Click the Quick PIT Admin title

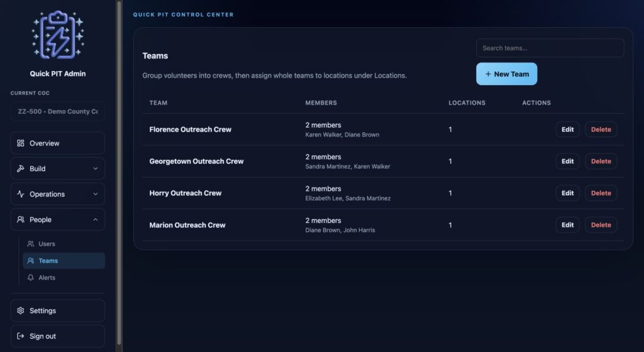[x=57, y=74]
